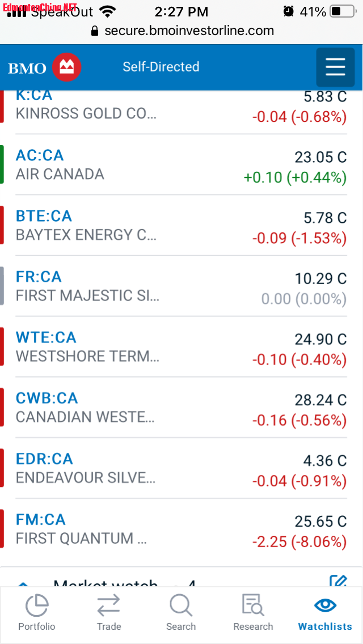The height and width of the screenshot is (644, 363).
Task: Tap the BMO logo
Action: [44, 67]
